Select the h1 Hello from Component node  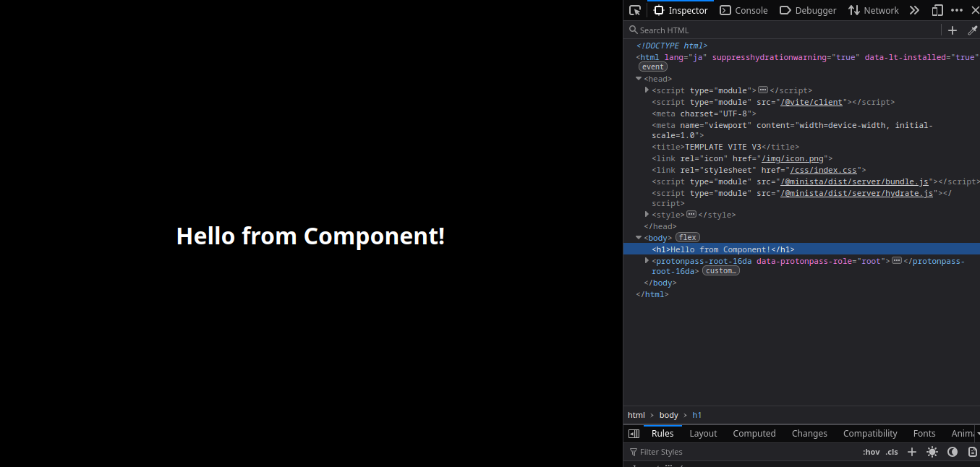[x=801, y=249]
